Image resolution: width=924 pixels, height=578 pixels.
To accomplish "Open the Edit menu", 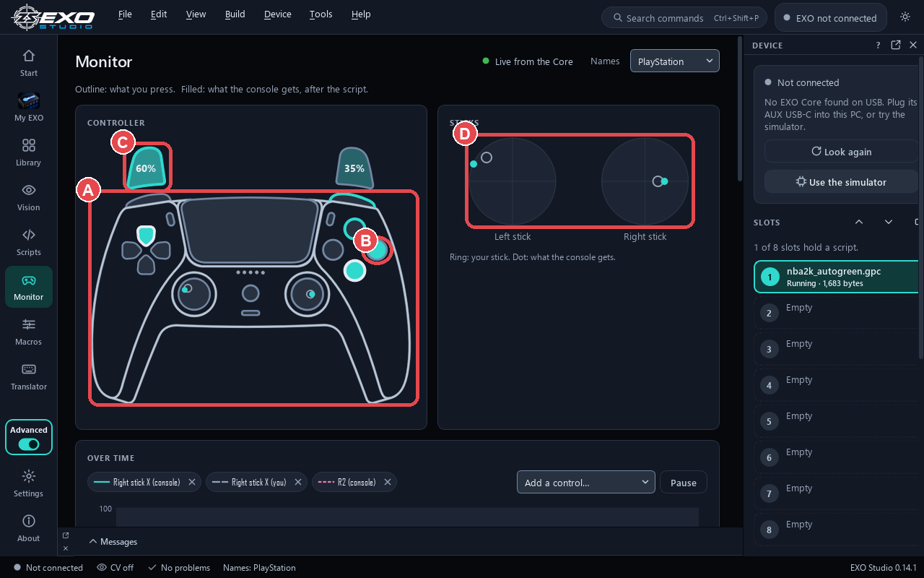I will (159, 14).
